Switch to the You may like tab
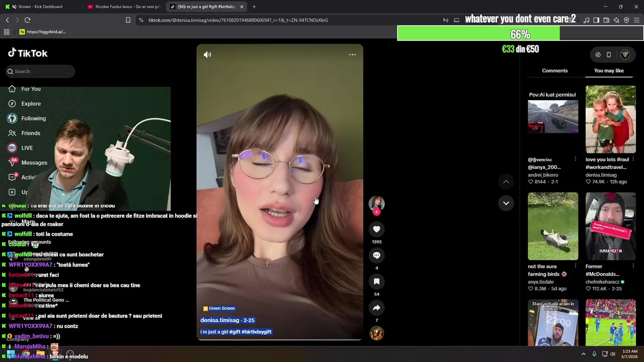 [x=609, y=71]
